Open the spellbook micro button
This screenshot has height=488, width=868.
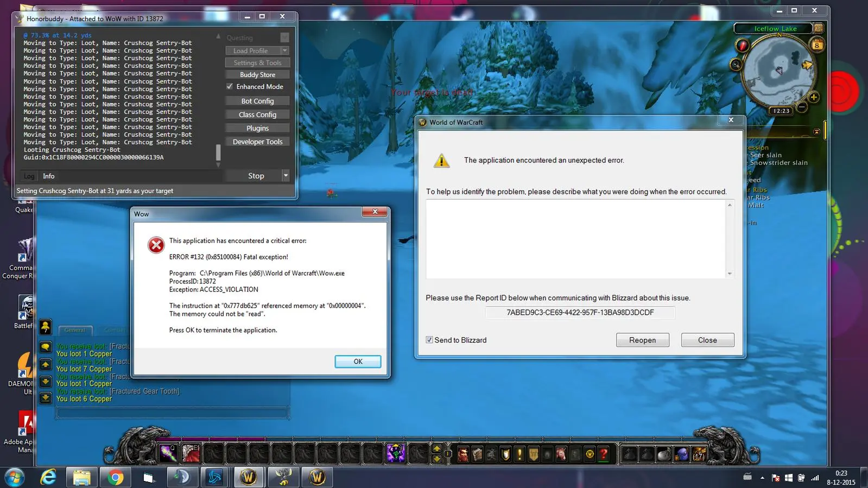point(477,454)
